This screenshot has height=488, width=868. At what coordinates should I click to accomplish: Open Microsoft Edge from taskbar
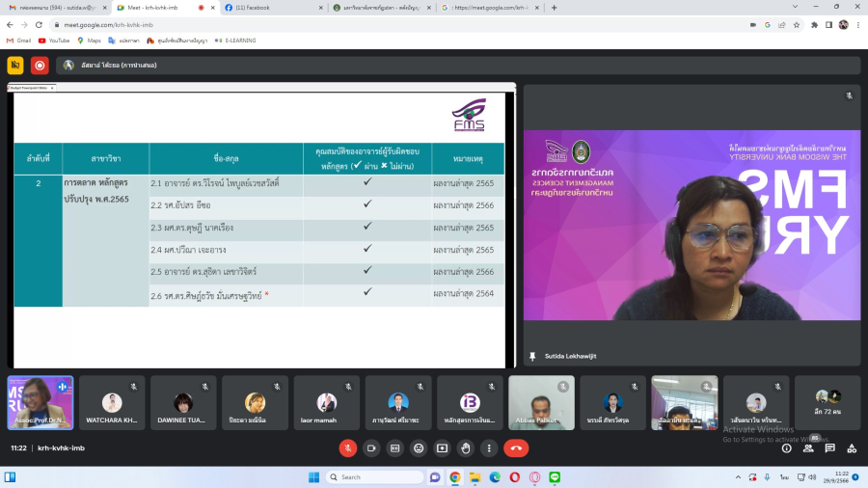point(495,477)
